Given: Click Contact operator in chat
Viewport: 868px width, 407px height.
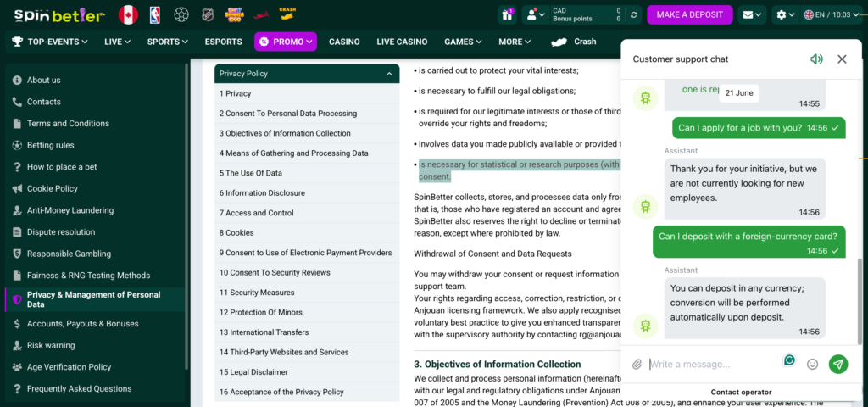Looking at the screenshot, I should pyautogui.click(x=741, y=392).
